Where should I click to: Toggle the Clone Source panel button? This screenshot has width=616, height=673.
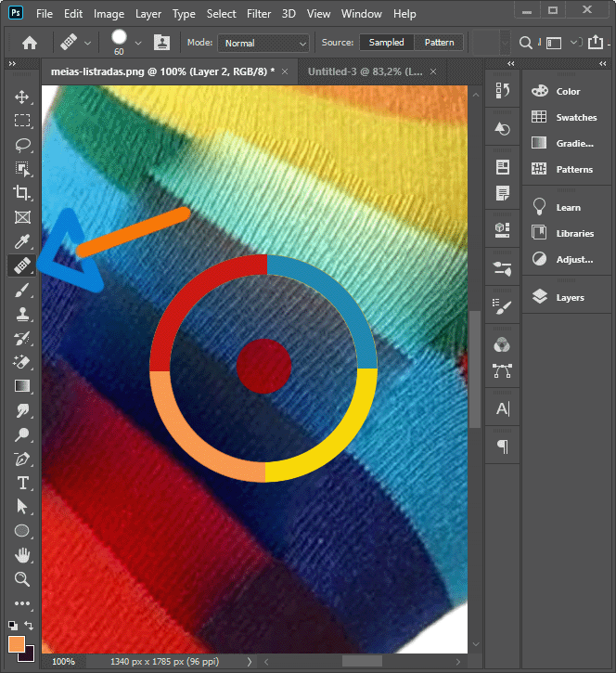pyautogui.click(x=161, y=43)
